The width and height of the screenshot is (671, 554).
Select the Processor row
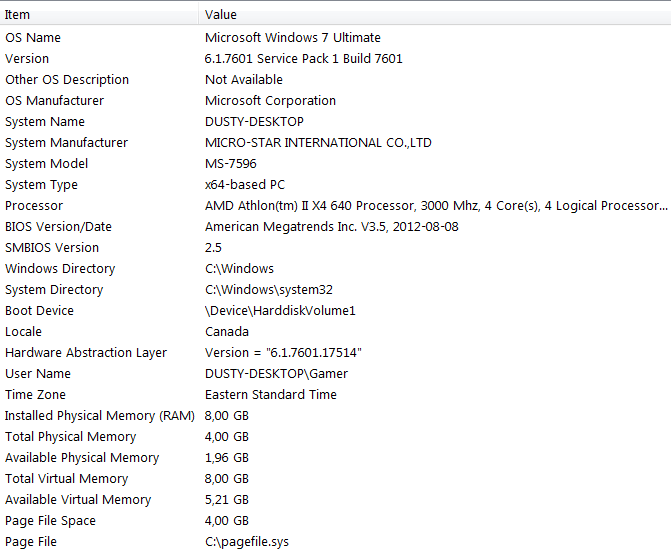(336, 206)
